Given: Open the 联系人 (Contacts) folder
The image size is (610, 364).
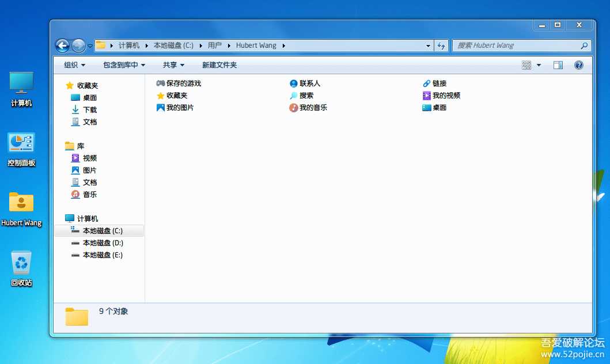Looking at the screenshot, I should click(311, 83).
